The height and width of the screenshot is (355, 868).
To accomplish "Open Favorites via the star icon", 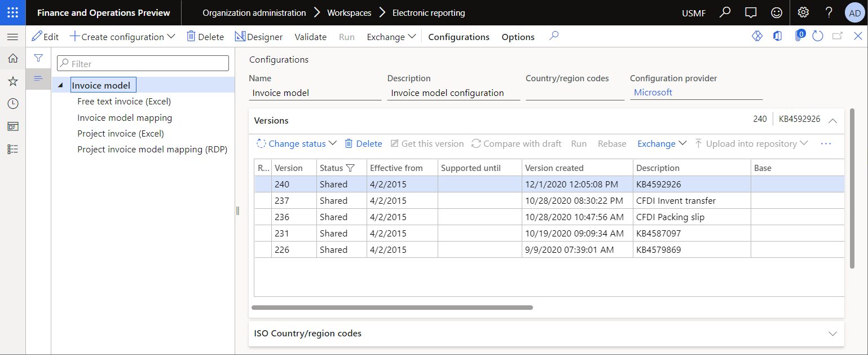I will [x=12, y=81].
